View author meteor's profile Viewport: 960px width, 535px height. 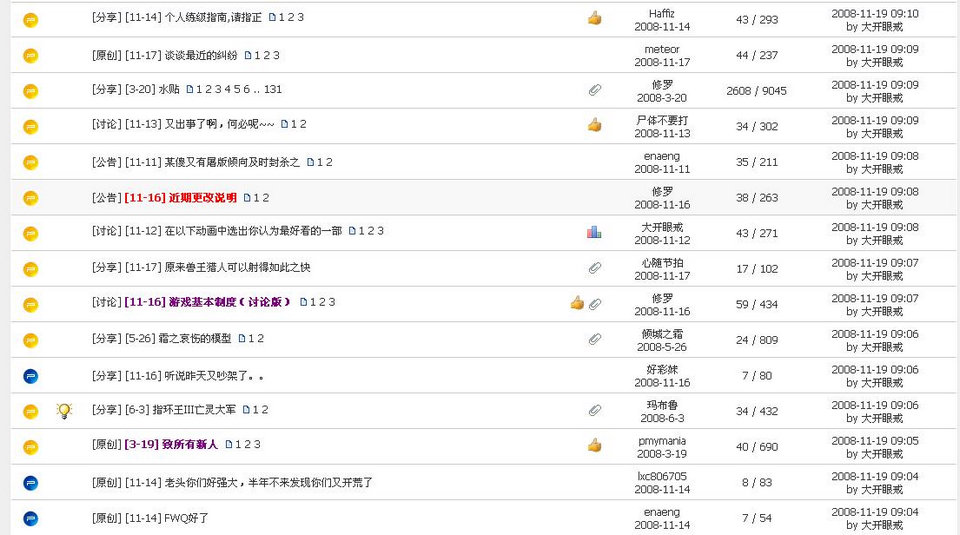[x=662, y=49]
